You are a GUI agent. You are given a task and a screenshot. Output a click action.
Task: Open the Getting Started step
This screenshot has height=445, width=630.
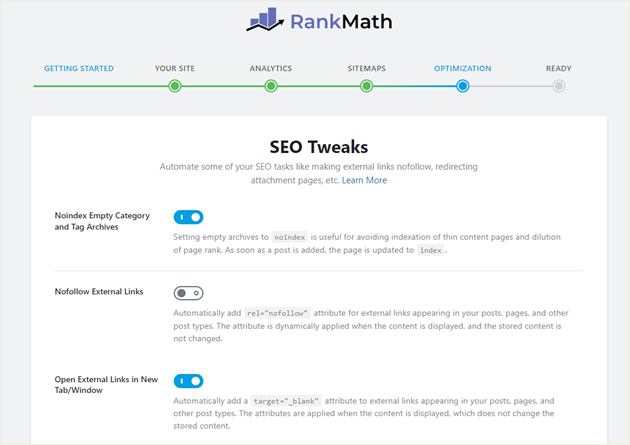click(x=79, y=69)
